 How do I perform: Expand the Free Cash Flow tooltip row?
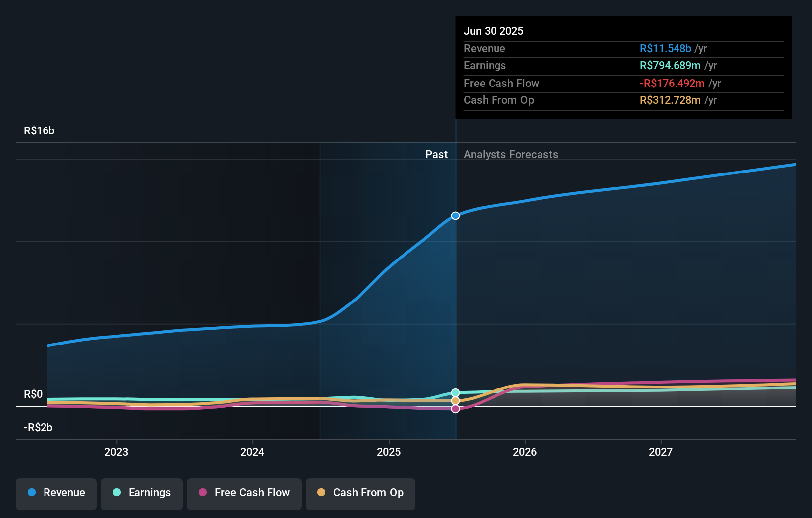click(624, 83)
